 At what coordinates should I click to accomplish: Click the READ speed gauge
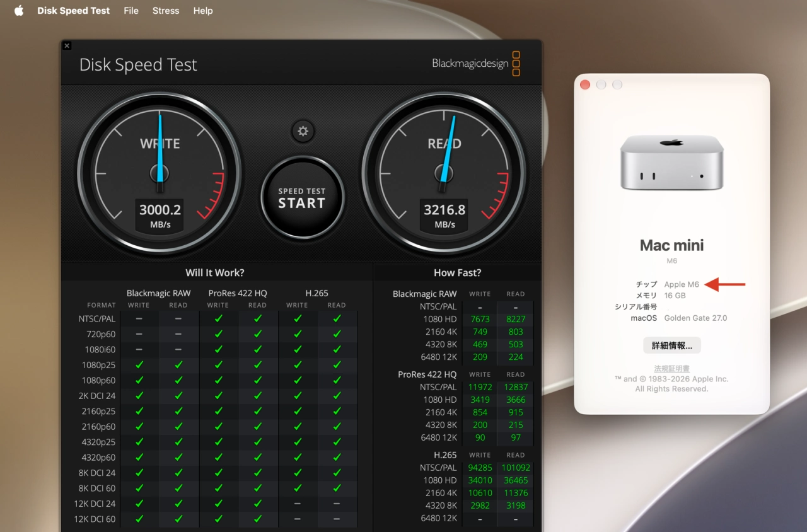pos(444,172)
